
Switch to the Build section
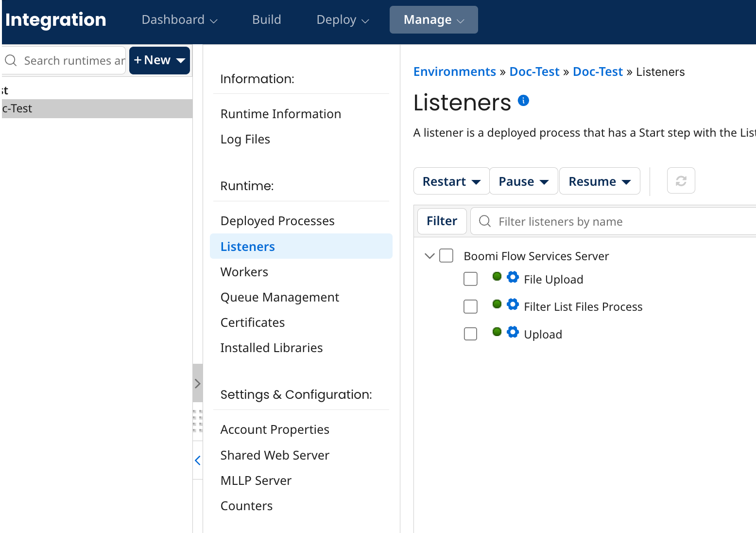pos(266,19)
